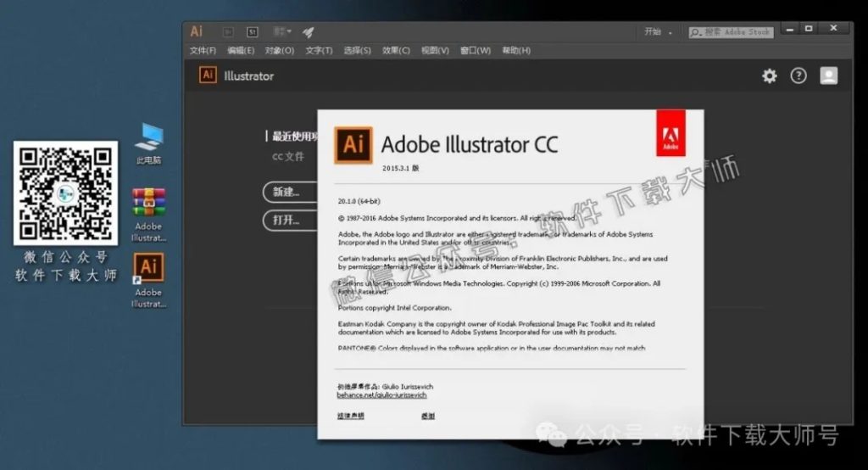Select the 最近使用项 tab
The image size is (868, 470).
click(x=294, y=137)
